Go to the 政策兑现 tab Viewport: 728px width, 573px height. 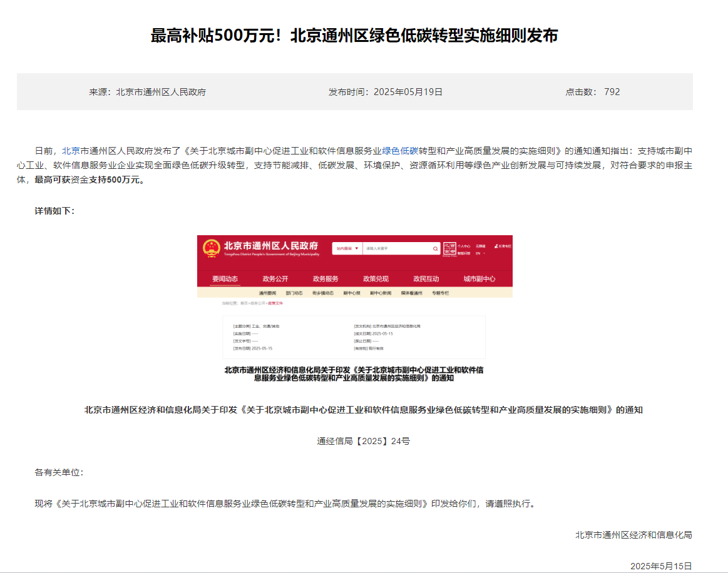pyautogui.click(x=376, y=279)
